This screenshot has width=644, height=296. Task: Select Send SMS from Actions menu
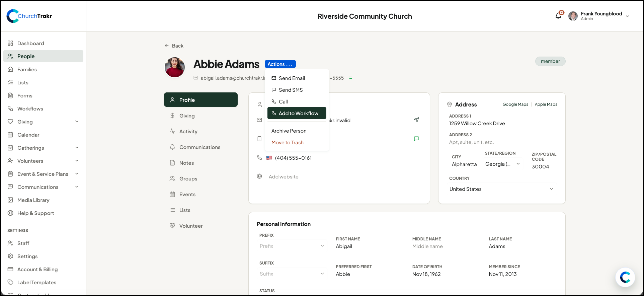pos(297,90)
